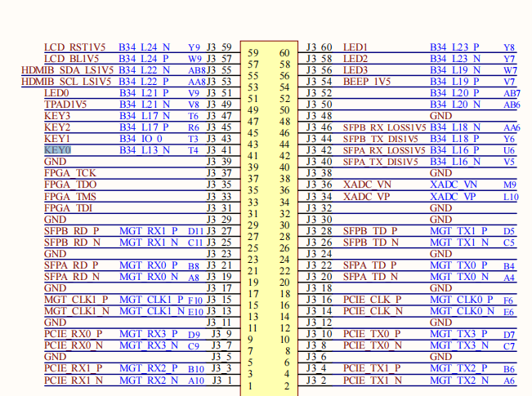532x396 pixels.
Task: Click the LCD_RST1V5 net label
Action: coord(74,47)
